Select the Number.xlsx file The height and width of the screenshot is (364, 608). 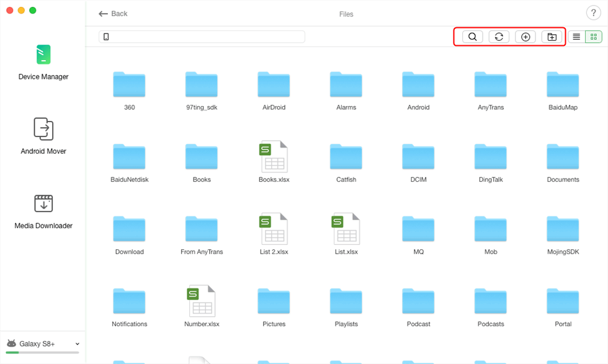point(202,306)
